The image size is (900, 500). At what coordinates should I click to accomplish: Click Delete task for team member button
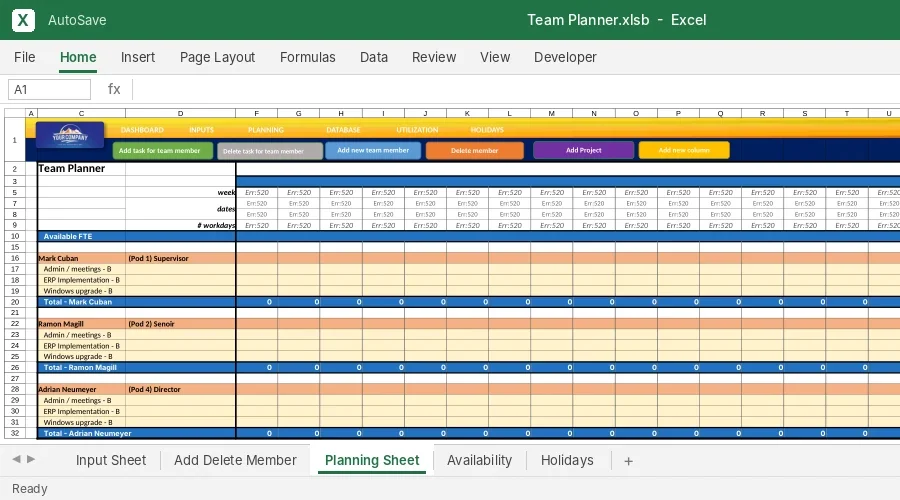pos(270,151)
